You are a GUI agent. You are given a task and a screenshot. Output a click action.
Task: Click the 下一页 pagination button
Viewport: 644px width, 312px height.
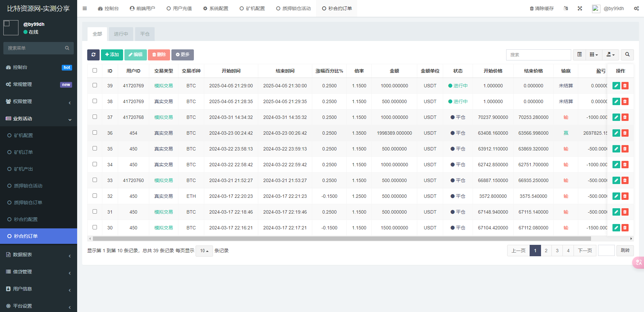pyautogui.click(x=585, y=251)
